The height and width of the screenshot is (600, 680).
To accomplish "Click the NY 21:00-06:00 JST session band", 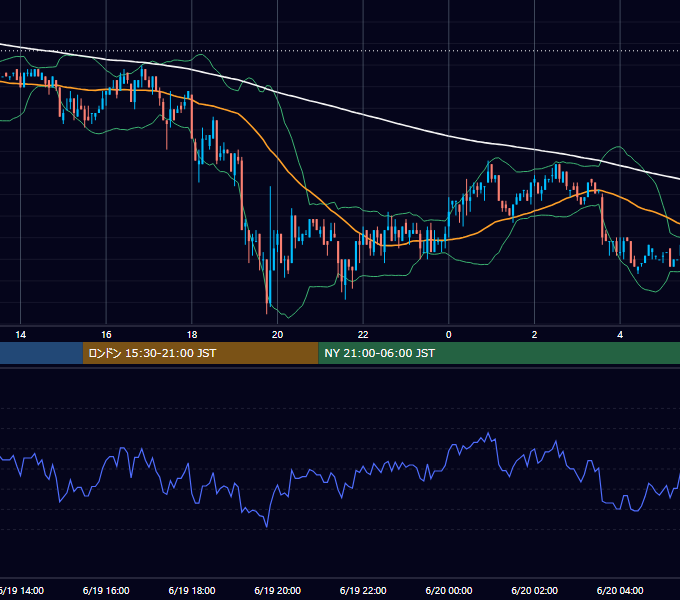I will click(499, 353).
